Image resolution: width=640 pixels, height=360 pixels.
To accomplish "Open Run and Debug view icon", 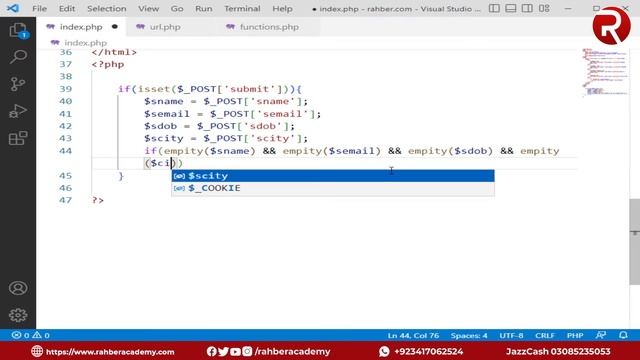I will 18,111.
